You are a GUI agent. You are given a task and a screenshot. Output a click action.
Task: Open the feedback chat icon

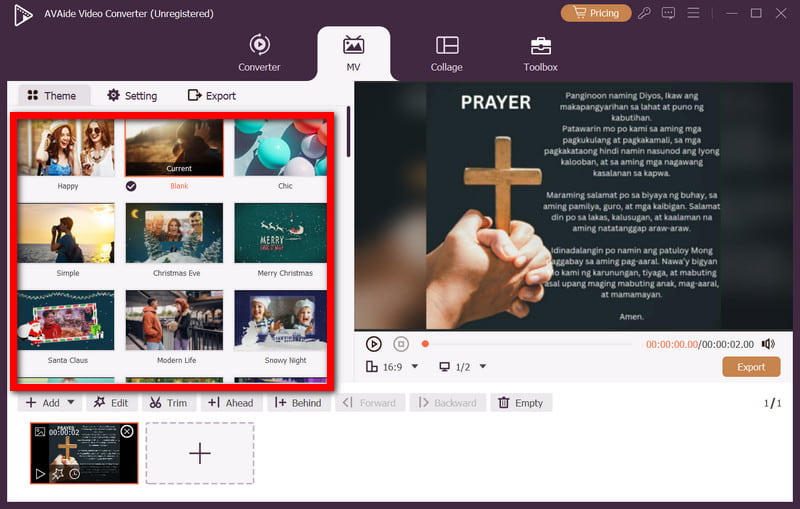pyautogui.click(x=669, y=13)
